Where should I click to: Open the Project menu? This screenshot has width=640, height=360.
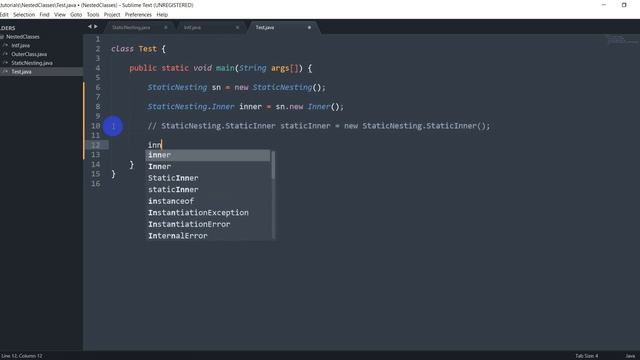pyautogui.click(x=112, y=14)
